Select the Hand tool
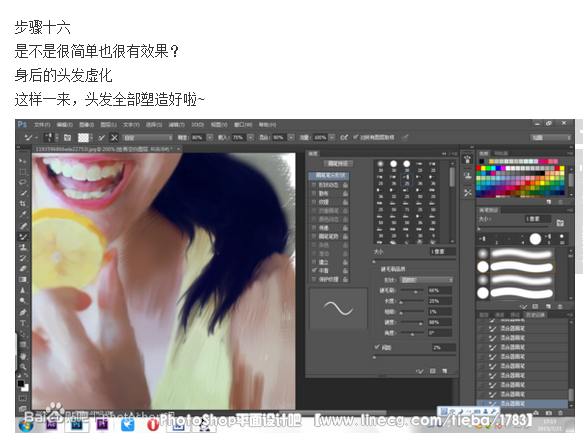583x437 pixels. tap(23, 356)
